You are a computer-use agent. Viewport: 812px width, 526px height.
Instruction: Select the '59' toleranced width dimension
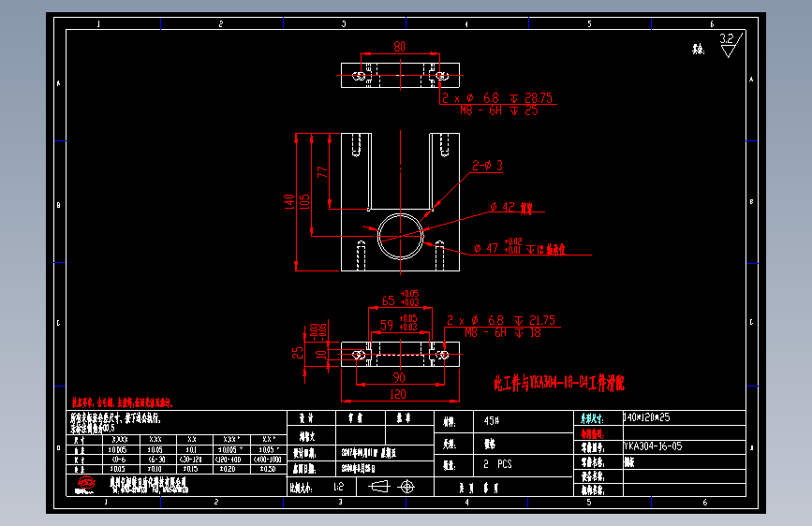click(x=399, y=324)
